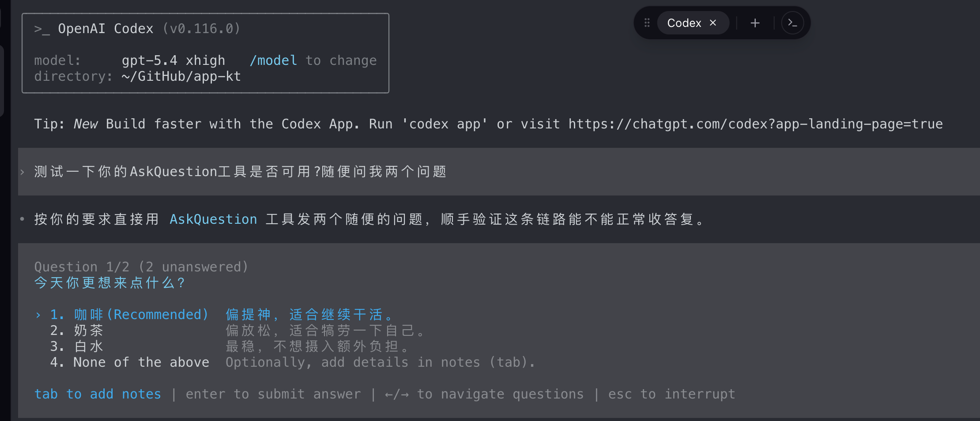Grab the tab bar drag handle dots

coord(647,23)
